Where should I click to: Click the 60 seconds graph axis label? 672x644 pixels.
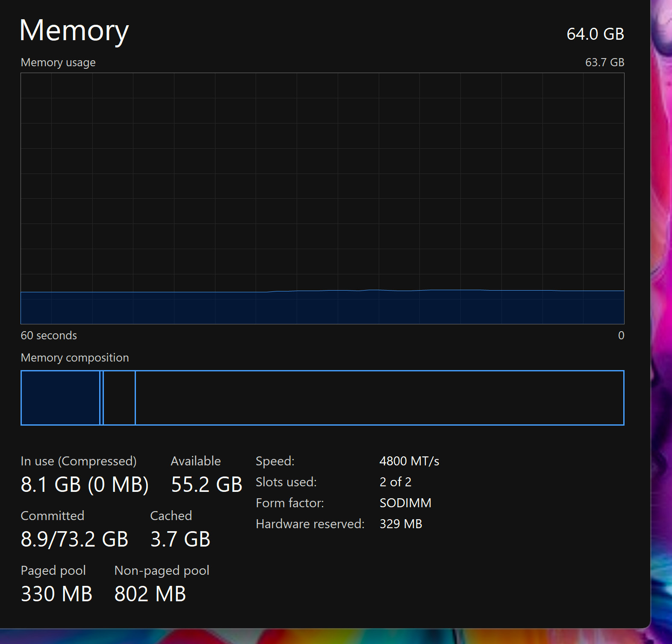click(x=49, y=335)
